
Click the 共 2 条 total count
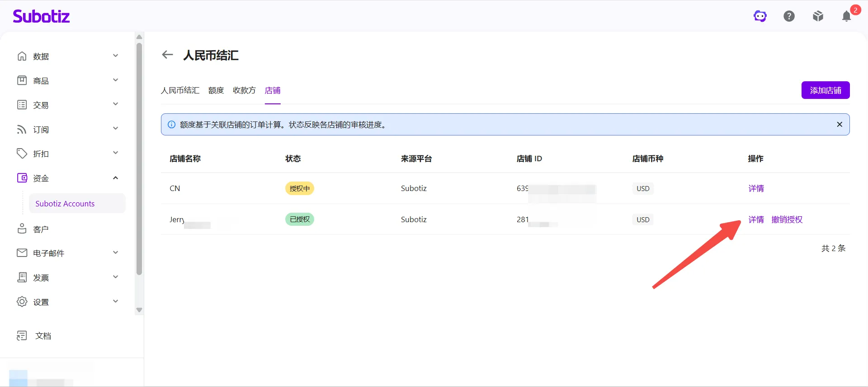pos(833,248)
